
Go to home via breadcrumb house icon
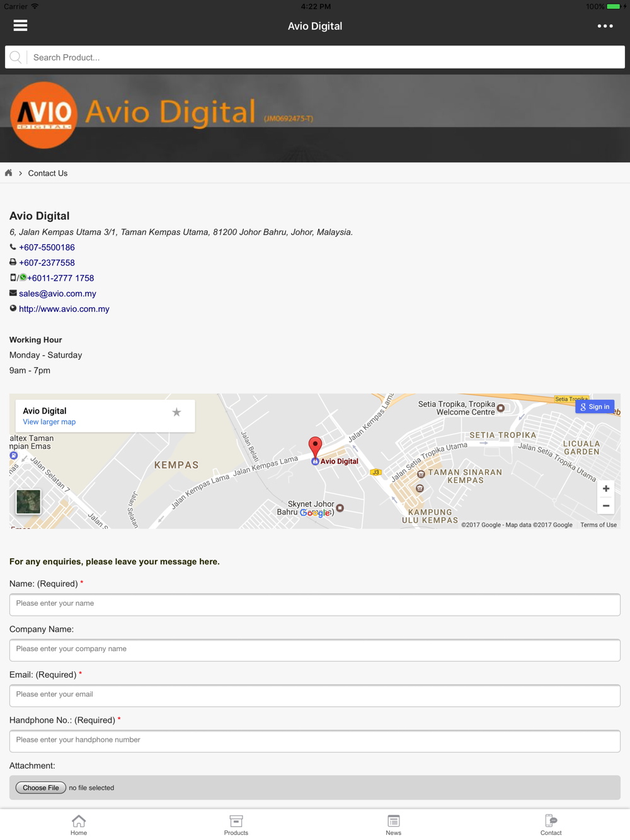(x=9, y=173)
